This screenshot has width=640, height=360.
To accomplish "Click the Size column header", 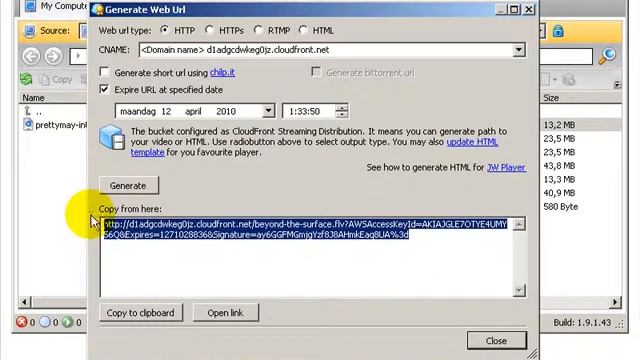I will tap(551, 98).
